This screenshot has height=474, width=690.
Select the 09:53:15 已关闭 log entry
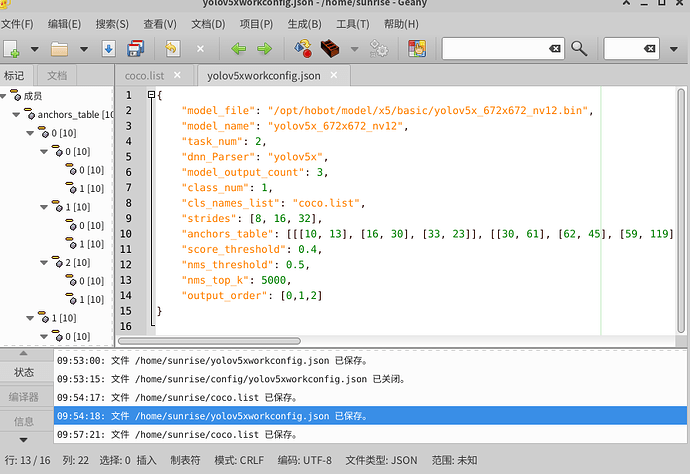pyautogui.click(x=370, y=379)
